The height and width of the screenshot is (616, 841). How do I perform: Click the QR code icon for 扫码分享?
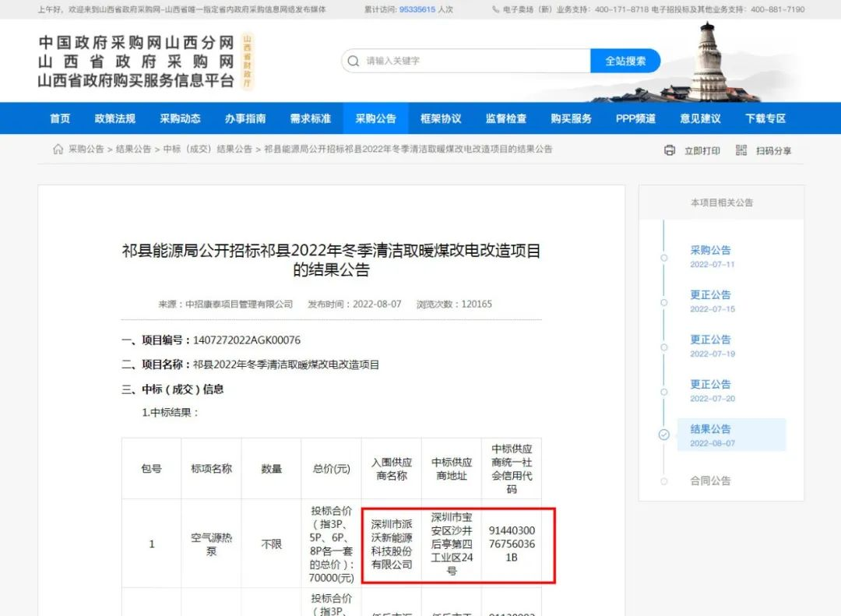(741, 150)
